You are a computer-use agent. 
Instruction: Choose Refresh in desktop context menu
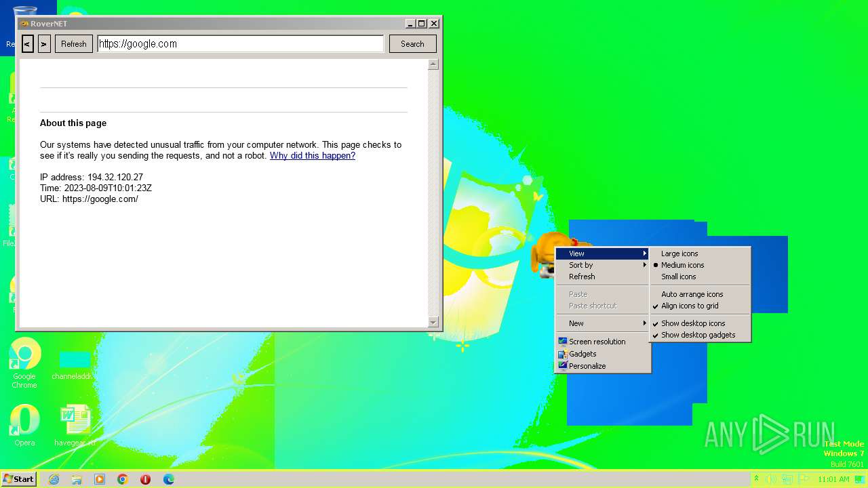click(x=603, y=277)
